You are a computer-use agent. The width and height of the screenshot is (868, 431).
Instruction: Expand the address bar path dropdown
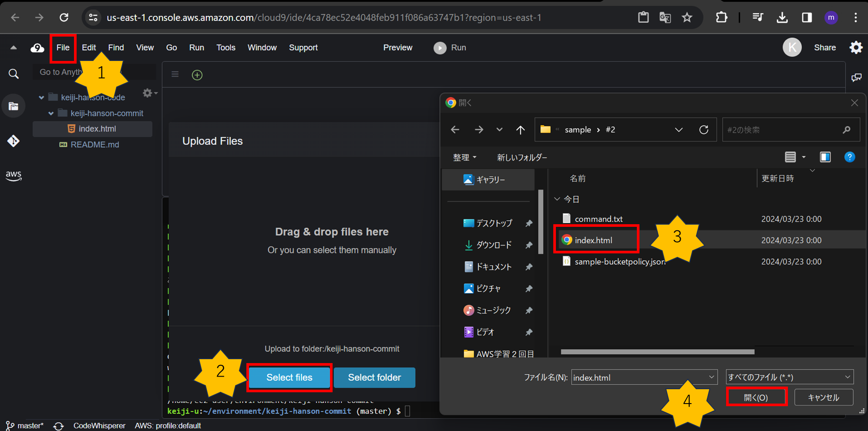click(679, 130)
